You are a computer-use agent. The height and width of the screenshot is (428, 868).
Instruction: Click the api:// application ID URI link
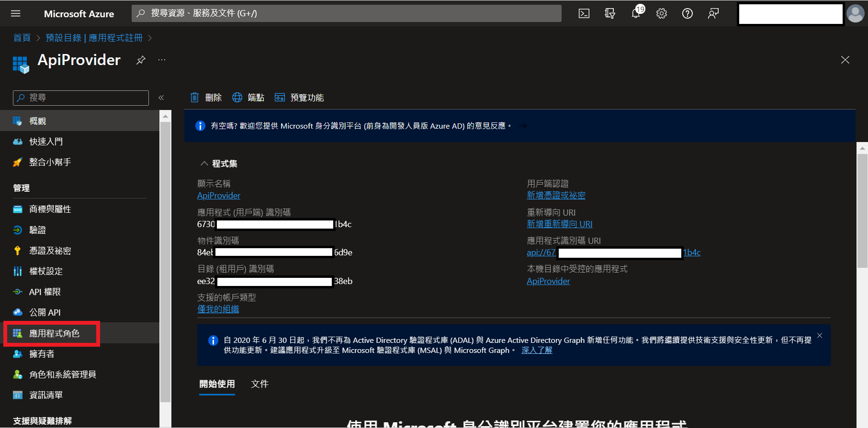coord(613,252)
